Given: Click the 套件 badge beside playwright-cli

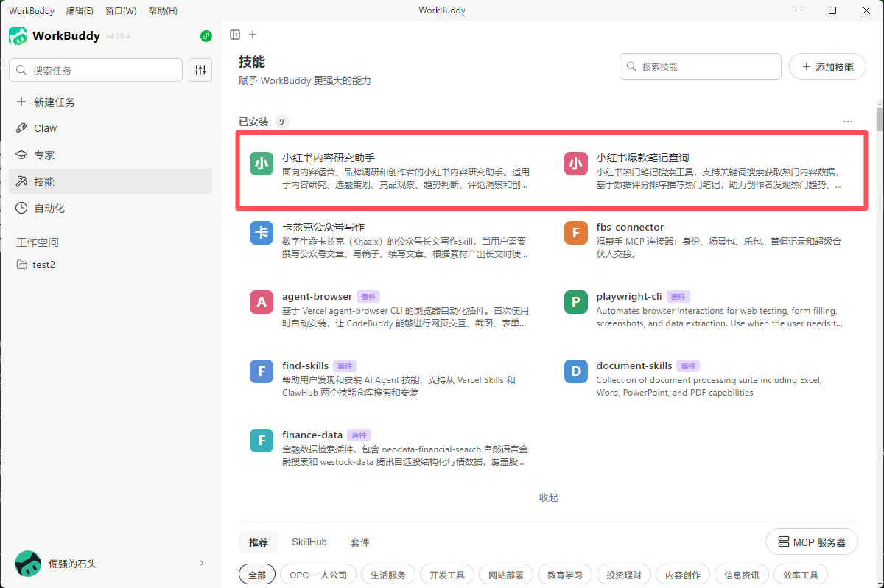Looking at the screenshot, I should pyautogui.click(x=678, y=297).
